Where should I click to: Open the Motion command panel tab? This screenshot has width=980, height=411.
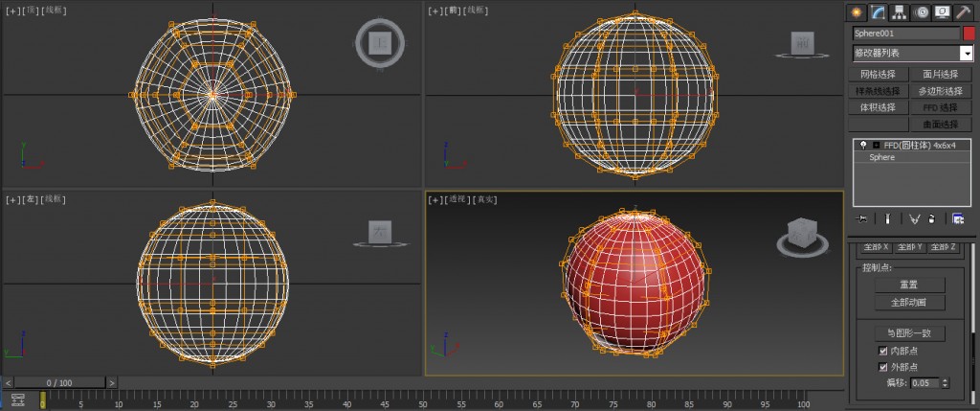[921, 11]
